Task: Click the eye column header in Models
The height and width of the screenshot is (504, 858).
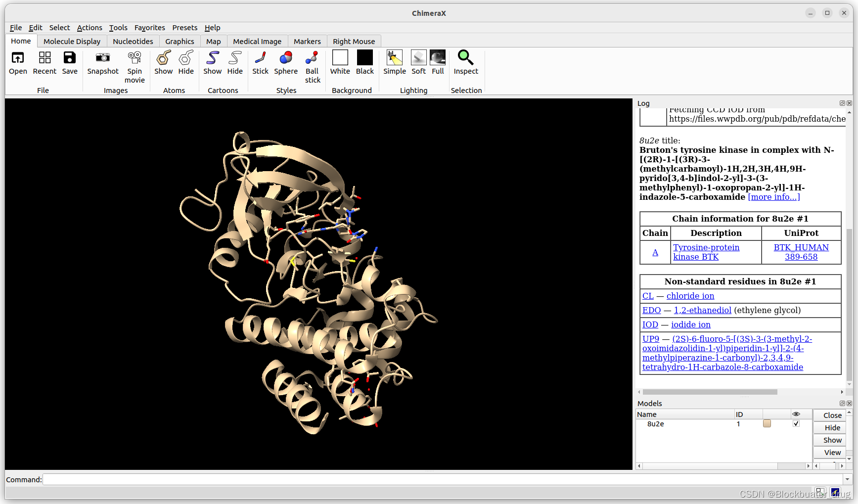Action: (x=796, y=414)
